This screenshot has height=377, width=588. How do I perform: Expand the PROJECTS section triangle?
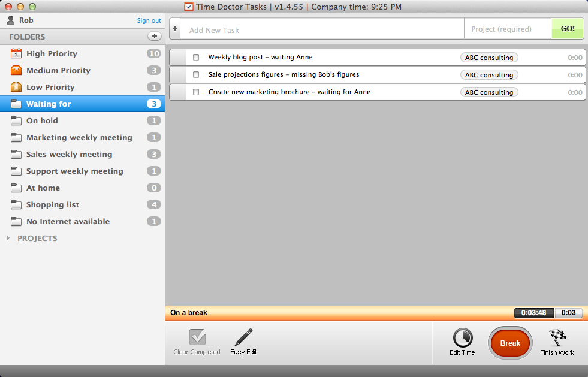[x=8, y=239]
